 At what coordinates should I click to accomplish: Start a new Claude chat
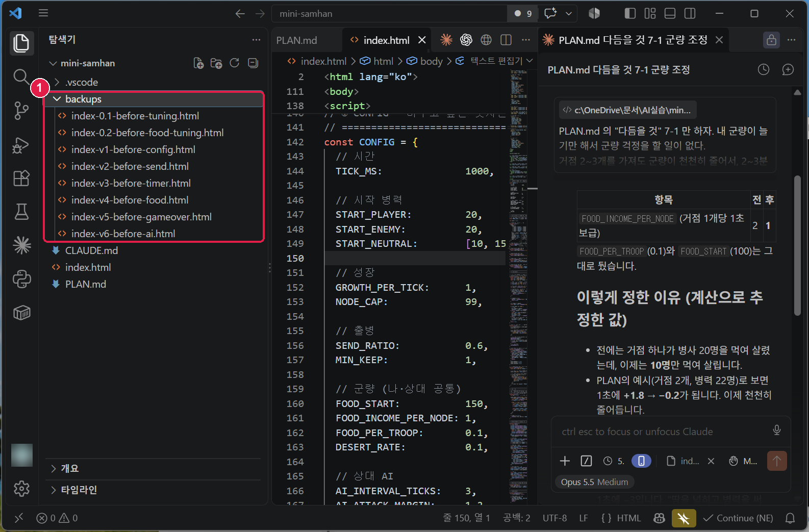788,69
